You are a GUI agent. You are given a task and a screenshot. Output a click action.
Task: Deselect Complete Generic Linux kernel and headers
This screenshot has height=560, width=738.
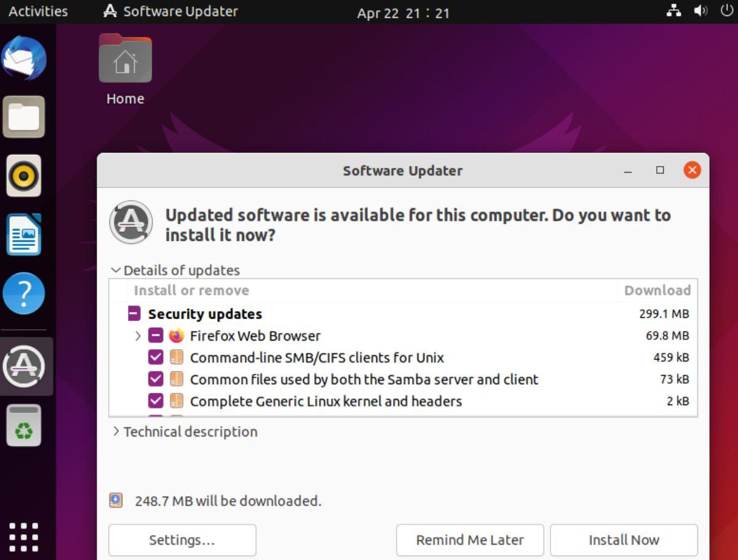(x=156, y=401)
